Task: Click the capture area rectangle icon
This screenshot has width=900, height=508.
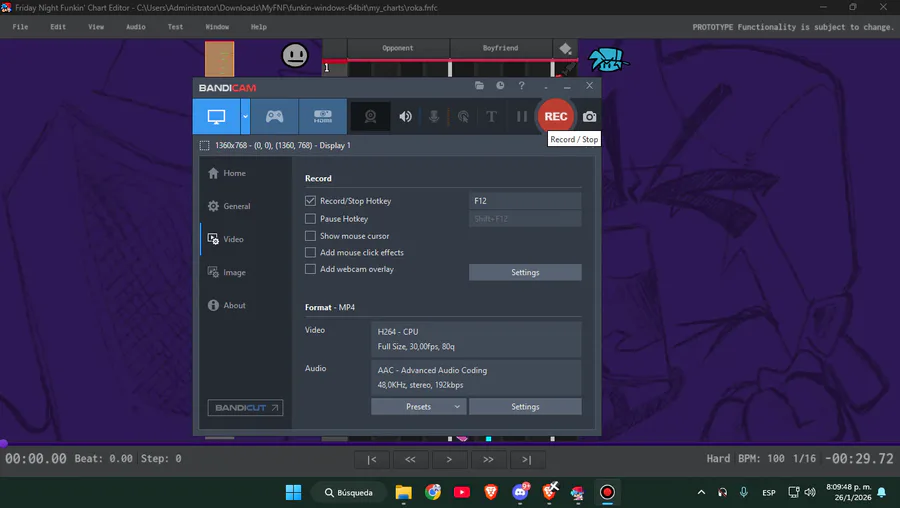Action: click(204, 145)
